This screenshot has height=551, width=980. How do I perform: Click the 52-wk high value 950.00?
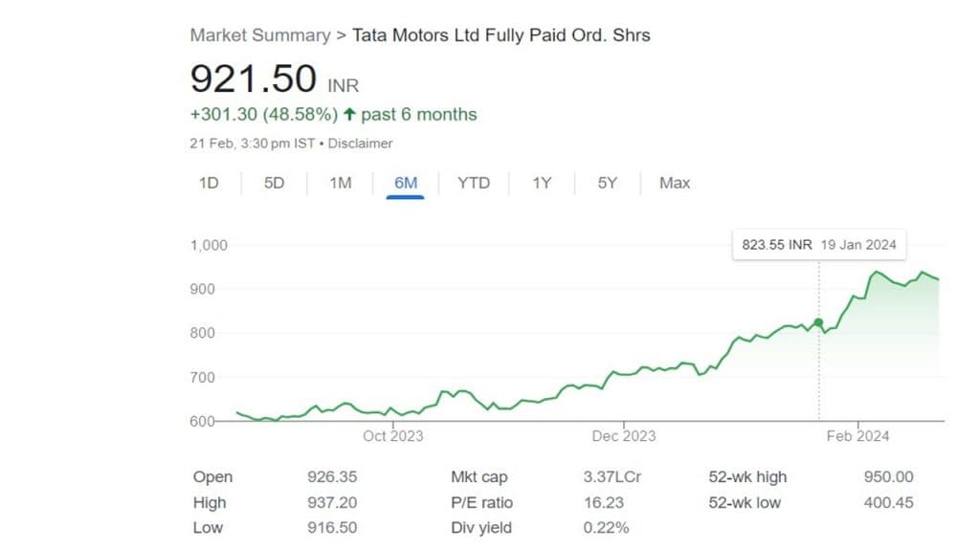coord(887,477)
